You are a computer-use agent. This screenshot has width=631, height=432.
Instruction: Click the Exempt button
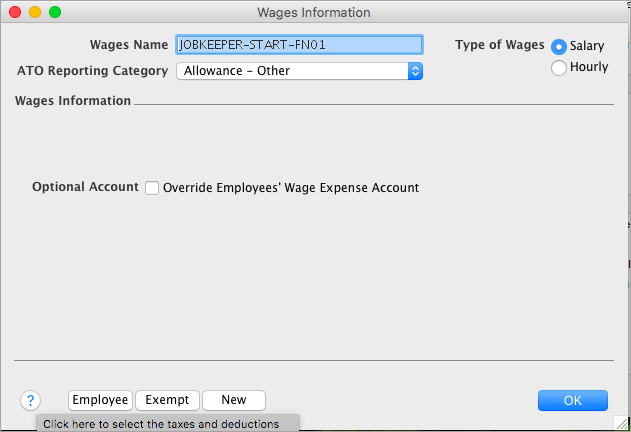tap(167, 400)
